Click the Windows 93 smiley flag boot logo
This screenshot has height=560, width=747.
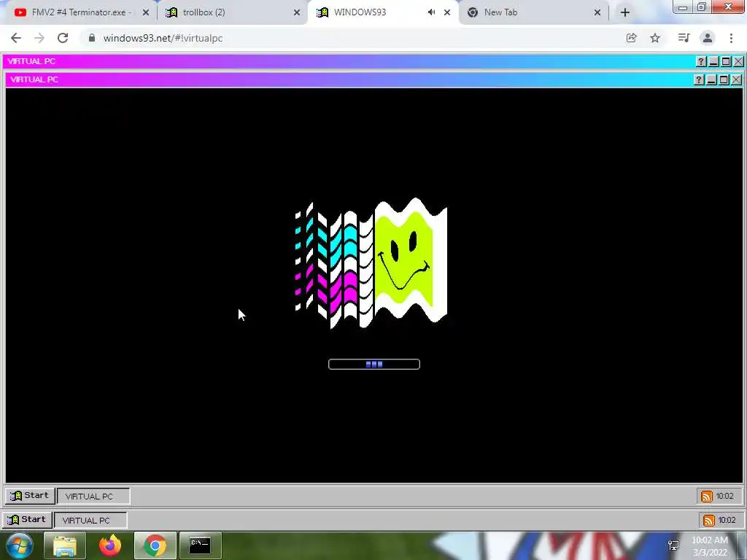(x=371, y=263)
